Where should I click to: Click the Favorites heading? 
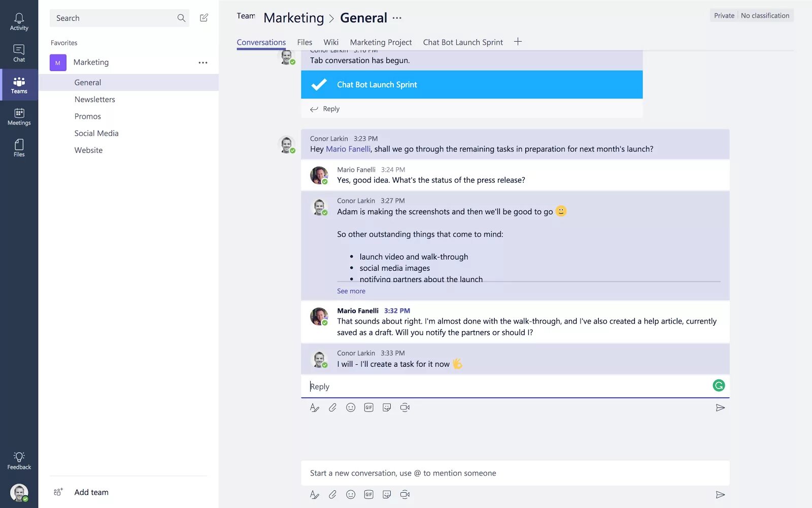coord(64,43)
